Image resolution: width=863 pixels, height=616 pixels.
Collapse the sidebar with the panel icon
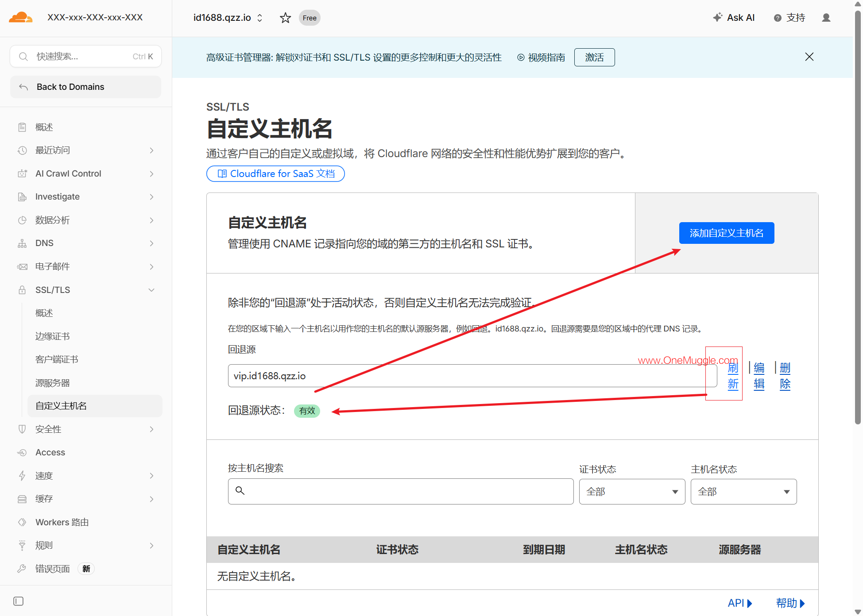click(19, 601)
